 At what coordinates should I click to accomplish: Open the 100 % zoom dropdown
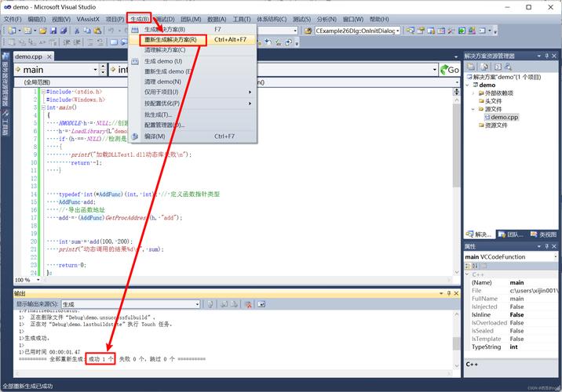pyautogui.click(x=38, y=280)
